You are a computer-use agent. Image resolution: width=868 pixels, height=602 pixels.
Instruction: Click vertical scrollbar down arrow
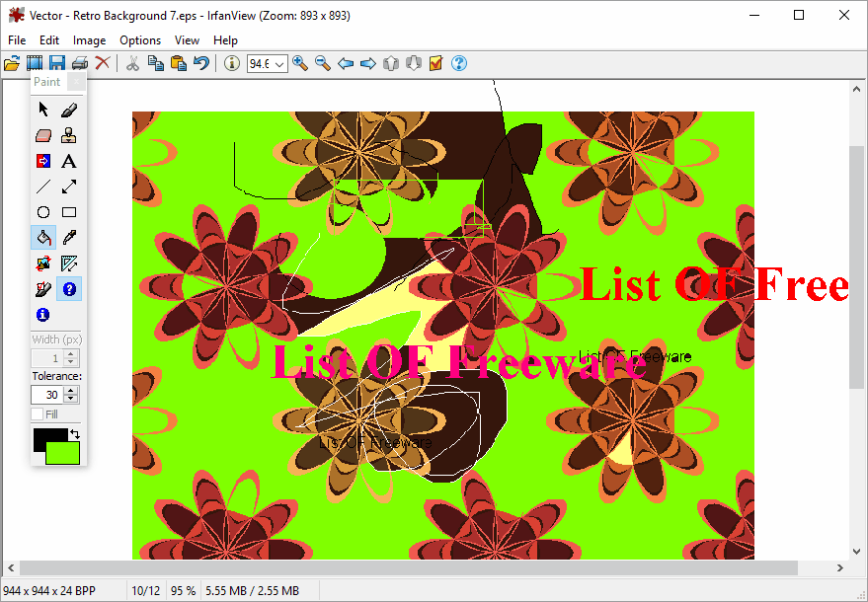[856, 552]
